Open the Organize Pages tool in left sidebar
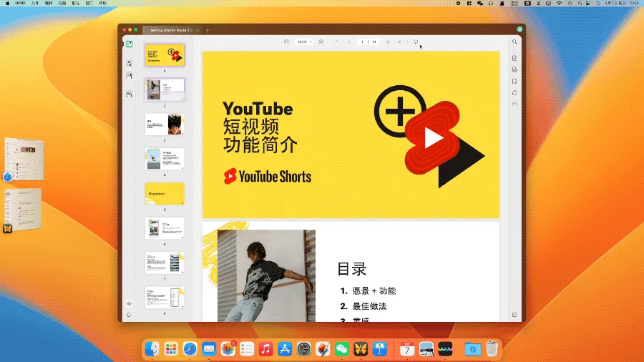Image resolution: width=644 pixels, height=362 pixels. 129,95
